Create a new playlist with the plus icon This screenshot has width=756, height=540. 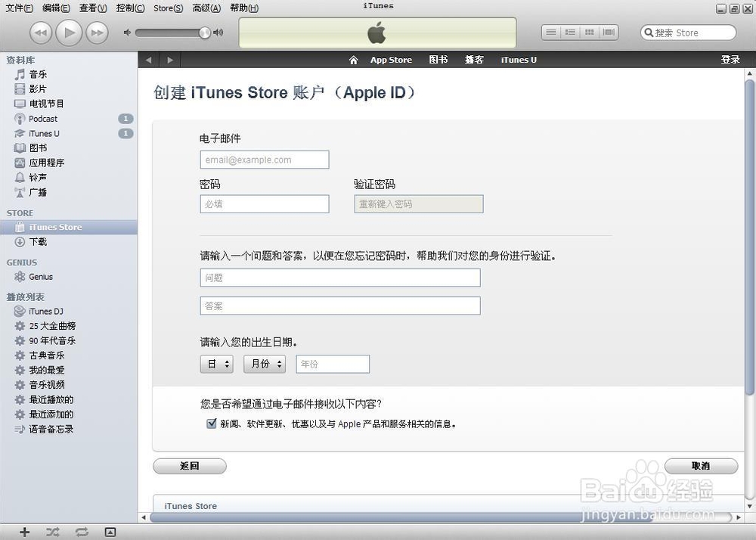[x=23, y=532]
